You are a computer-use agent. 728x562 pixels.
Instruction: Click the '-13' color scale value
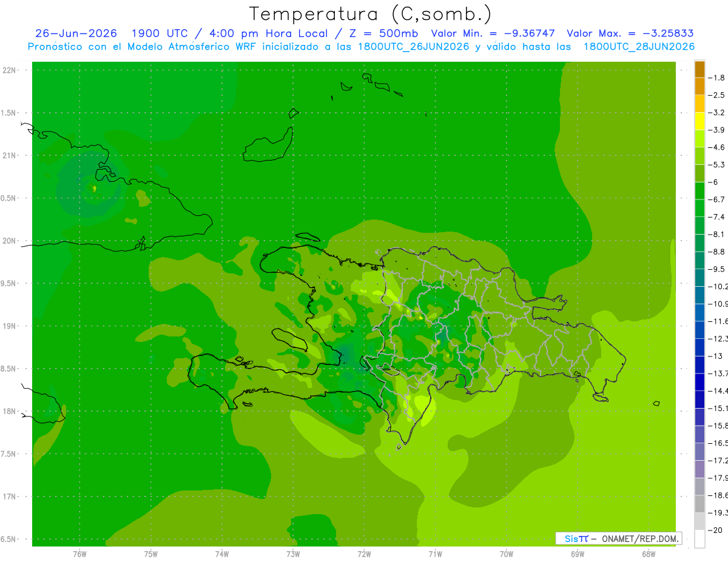[715, 356]
